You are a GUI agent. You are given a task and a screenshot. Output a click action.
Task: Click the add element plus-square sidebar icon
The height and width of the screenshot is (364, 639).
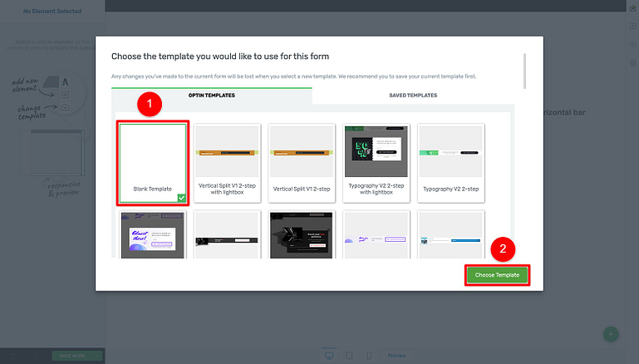[x=632, y=26]
